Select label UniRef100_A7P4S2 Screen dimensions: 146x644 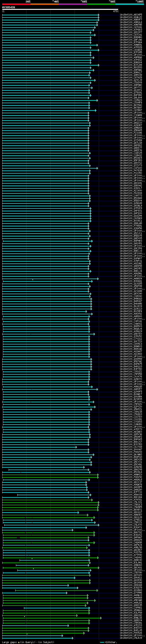pos(131,60)
